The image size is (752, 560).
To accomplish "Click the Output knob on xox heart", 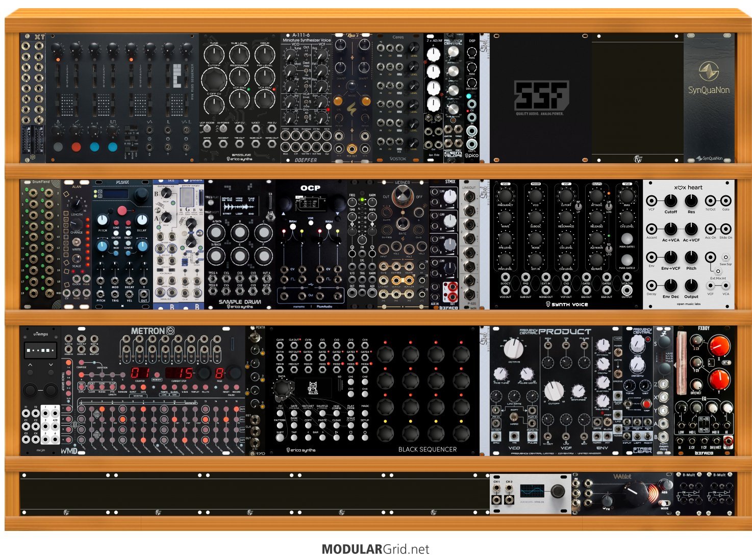I will (691, 285).
